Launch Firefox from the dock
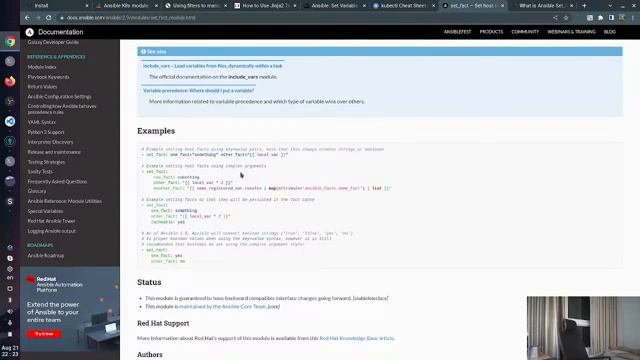The height and width of the screenshot is (360, 640). tap(10, 81)
